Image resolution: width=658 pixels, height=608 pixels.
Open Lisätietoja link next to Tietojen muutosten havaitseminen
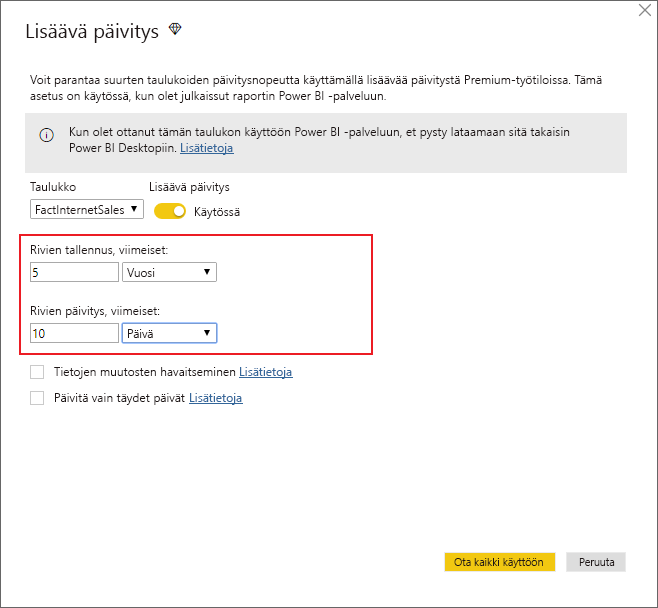coord(265,372)
